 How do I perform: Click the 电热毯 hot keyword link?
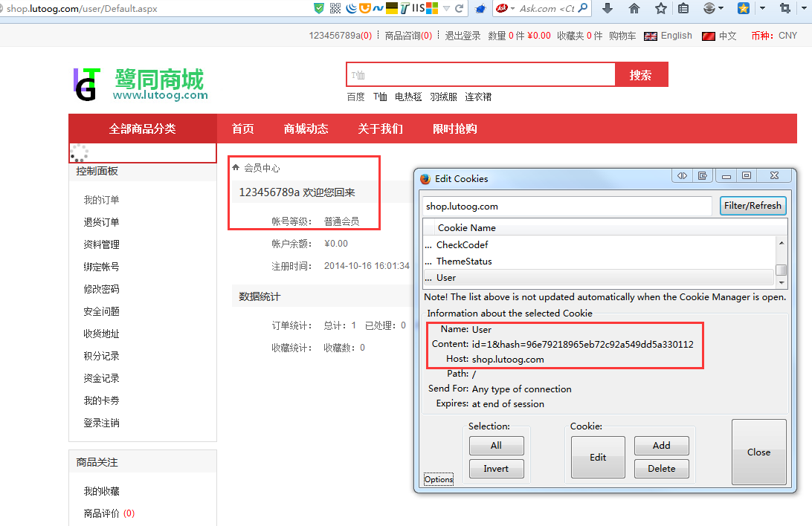click(408, 97)
